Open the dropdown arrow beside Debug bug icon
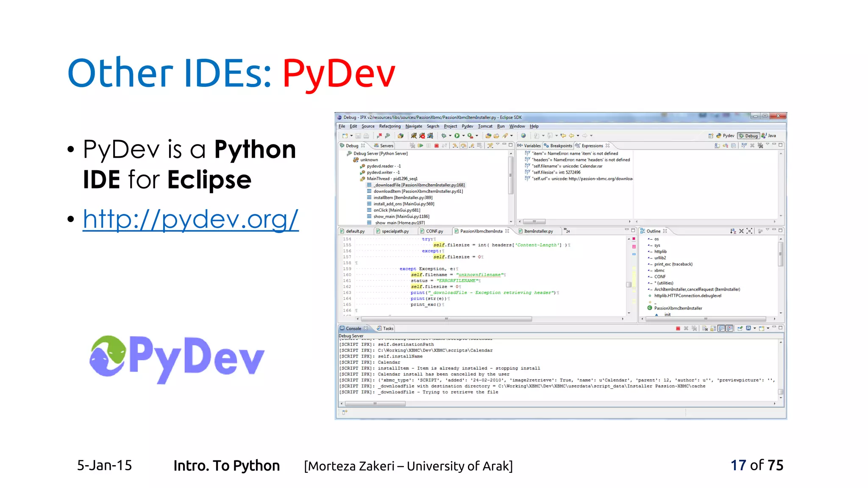 coord(450,136)
